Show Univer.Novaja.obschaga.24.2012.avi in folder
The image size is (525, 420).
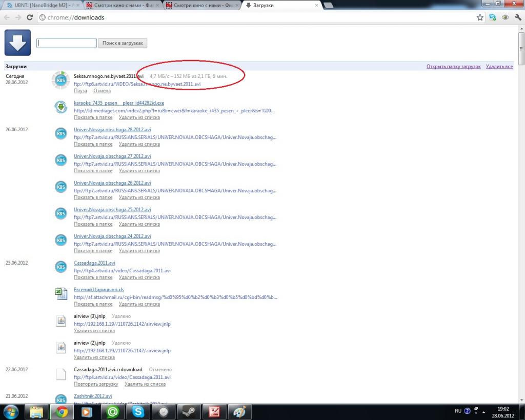[93, 251]
